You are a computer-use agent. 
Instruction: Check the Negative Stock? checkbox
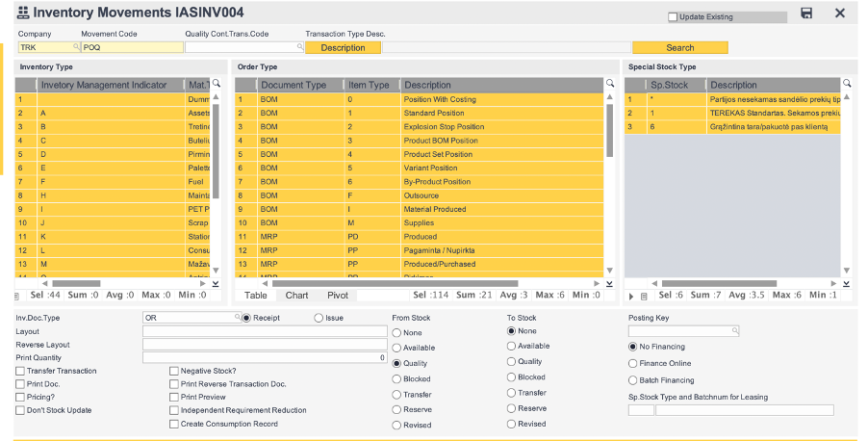pos(174,371)
